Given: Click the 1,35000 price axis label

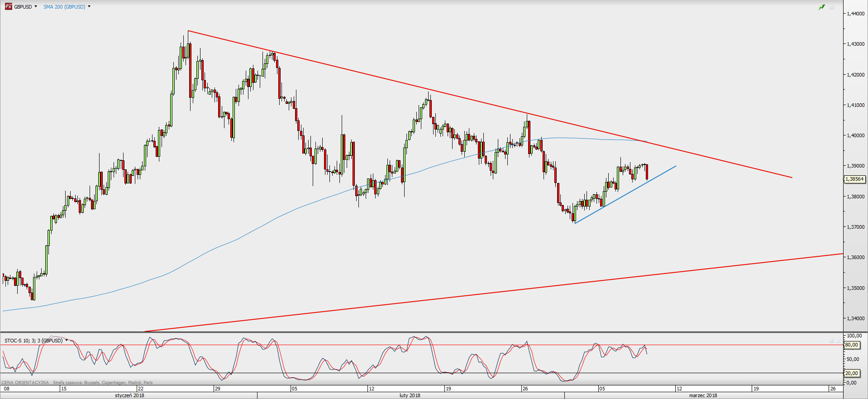Looking at the screenshot, I should click(855, 288).
